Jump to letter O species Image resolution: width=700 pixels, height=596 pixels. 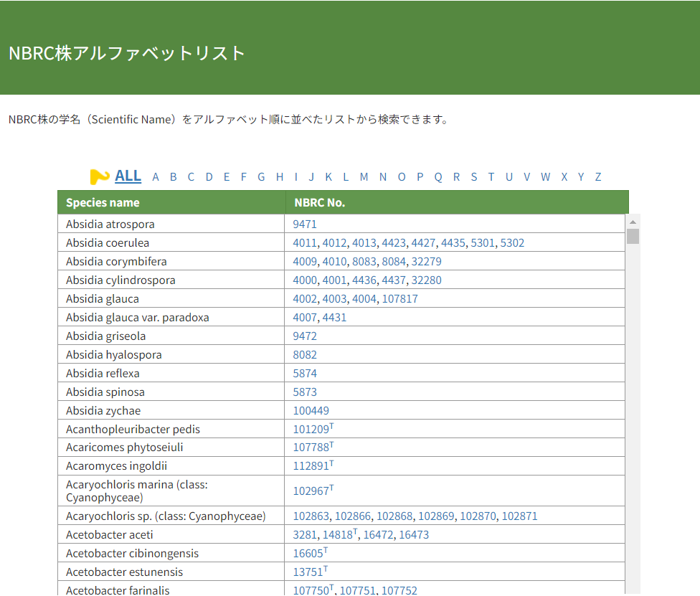coord(402,177)
